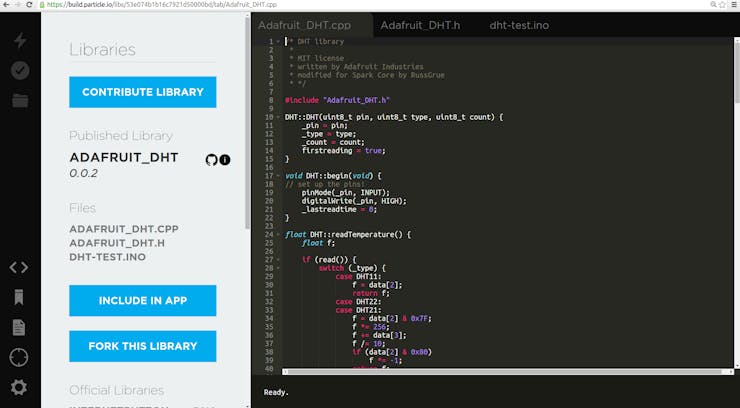The height and width of the screenshot is (408, 740).
Task: Collapse fold arrow at line 27
Action: [x=278, y=259]
